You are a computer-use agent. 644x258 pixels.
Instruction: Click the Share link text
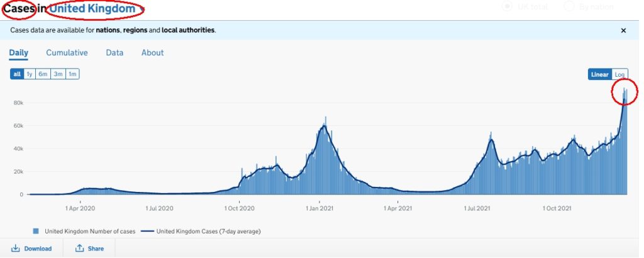click(x=96, y=249)
